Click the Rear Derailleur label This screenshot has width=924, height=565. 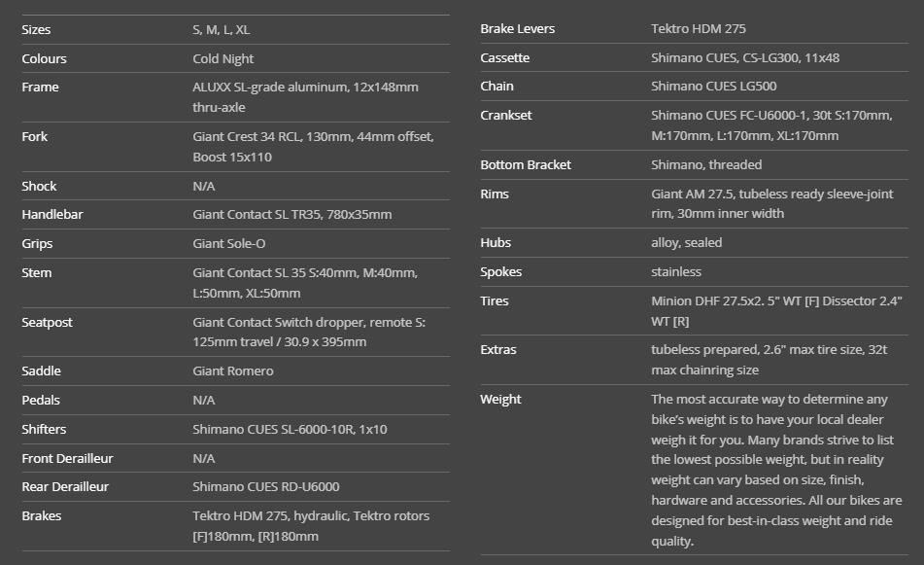coord(65,486)
